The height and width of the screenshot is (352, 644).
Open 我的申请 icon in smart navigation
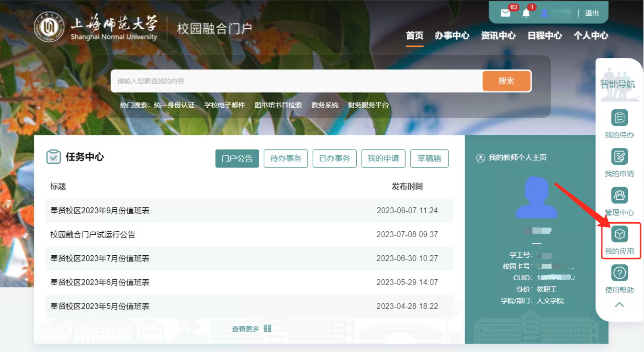pos(620,157)
